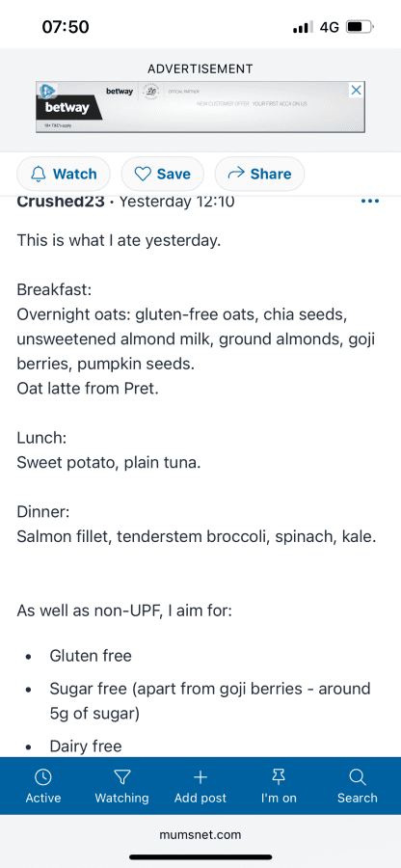Tap the cellular signal bars icon
The width and height of the screenshot is (401, 868).
coord(303,27)
